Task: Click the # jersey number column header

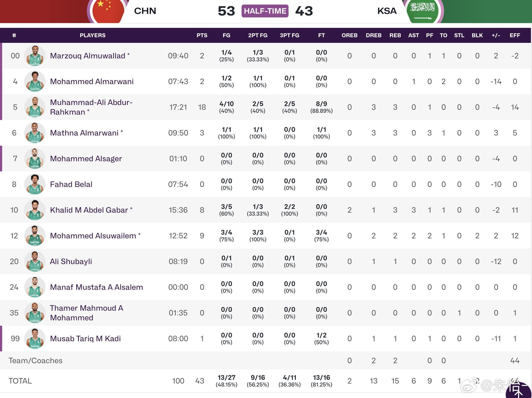Action: click(14, 35)
